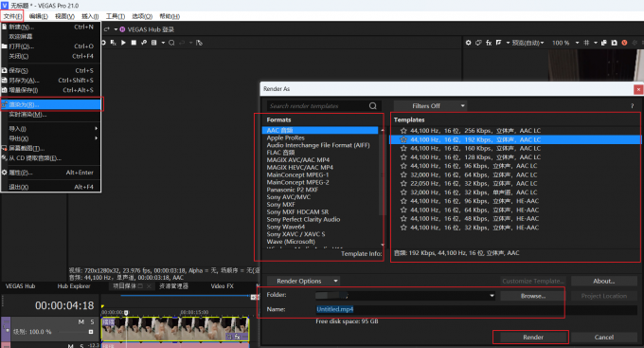
Task: Click the redo arrow icon on main toolbar
Action: [107, 29]
